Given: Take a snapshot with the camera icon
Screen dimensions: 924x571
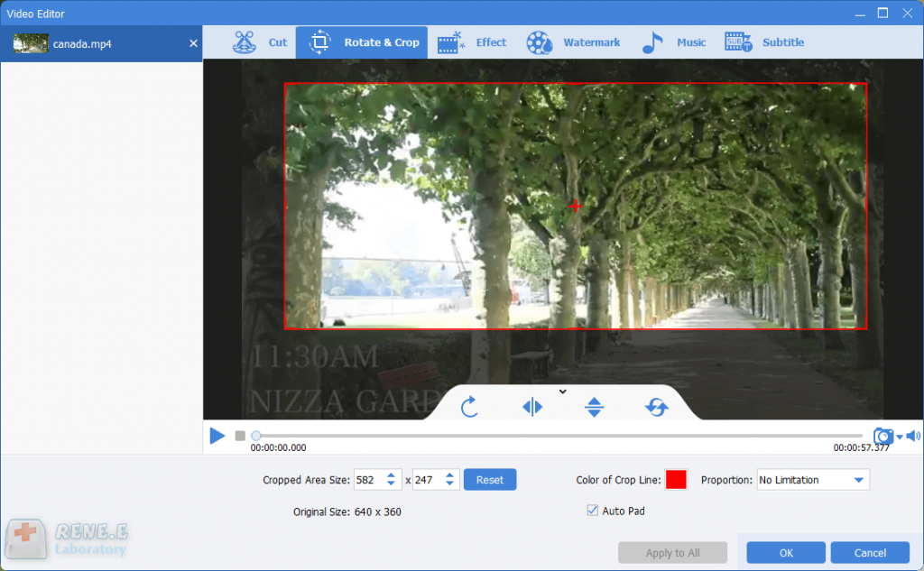Looking at the screenshot, I should pyautogui.click(x=882, y=437).
